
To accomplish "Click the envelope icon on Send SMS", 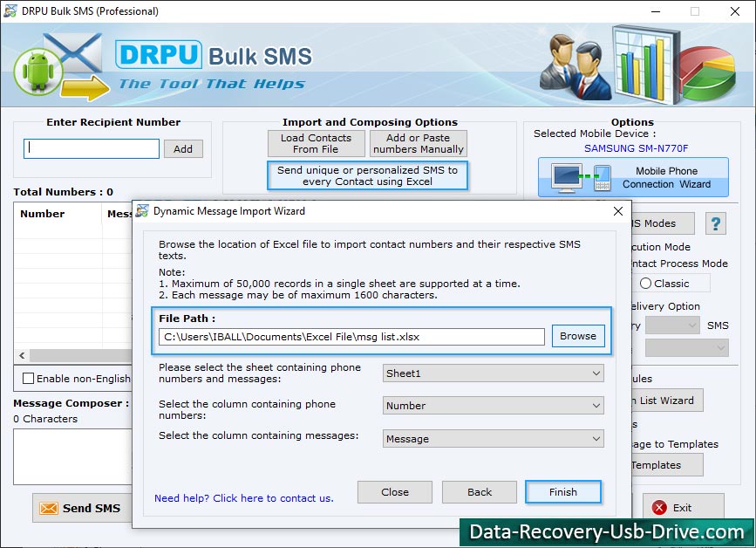I will point(47,508).
